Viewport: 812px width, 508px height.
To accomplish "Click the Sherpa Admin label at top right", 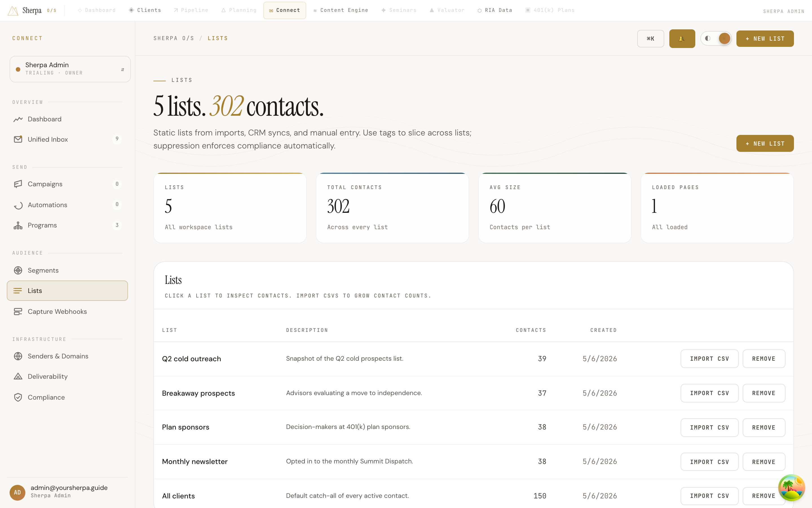I will click(x=784, y=11).
